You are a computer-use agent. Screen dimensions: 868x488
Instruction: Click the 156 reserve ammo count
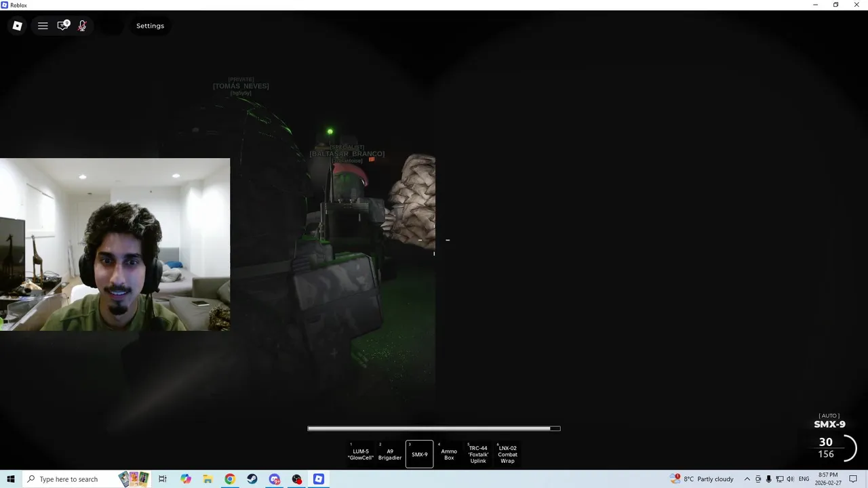(826, 454)
